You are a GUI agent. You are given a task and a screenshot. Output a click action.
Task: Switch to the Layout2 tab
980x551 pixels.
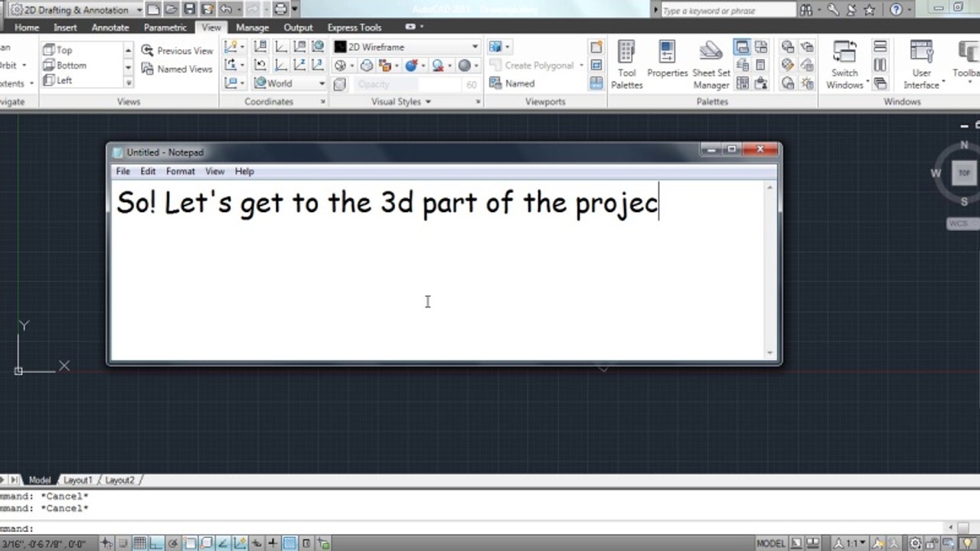pyautogui.click(x=119, y=480)
